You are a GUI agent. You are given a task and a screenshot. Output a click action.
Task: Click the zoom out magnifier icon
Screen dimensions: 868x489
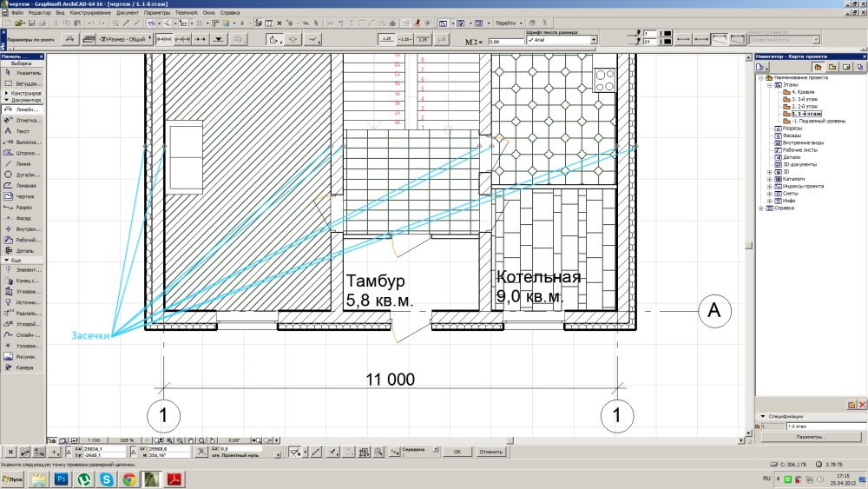[180, 440]
